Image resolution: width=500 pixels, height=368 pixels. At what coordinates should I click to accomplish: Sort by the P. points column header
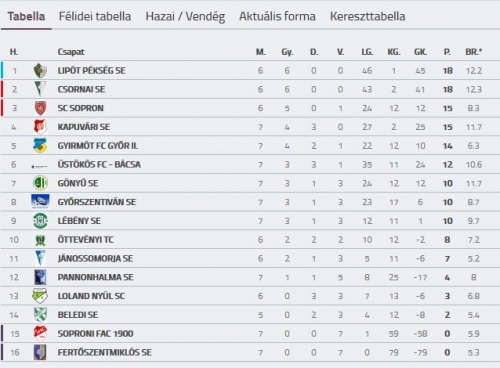(447, 52)
